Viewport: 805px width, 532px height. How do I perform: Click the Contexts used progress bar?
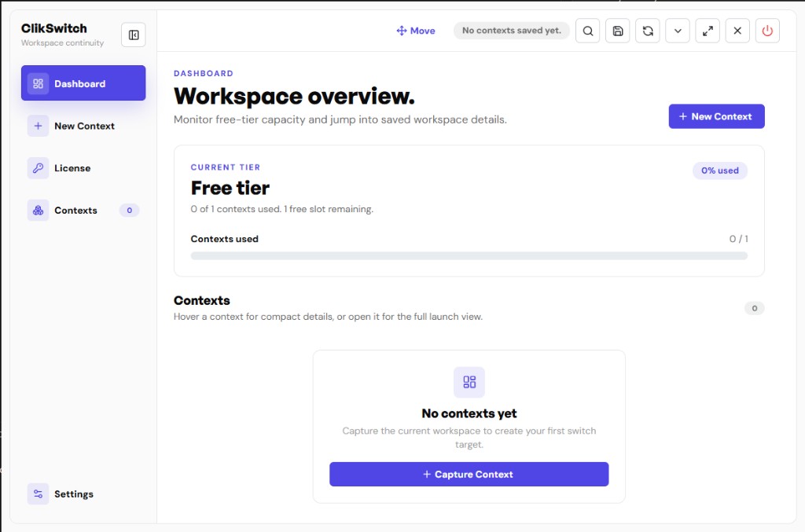click(x=469, y=255)
